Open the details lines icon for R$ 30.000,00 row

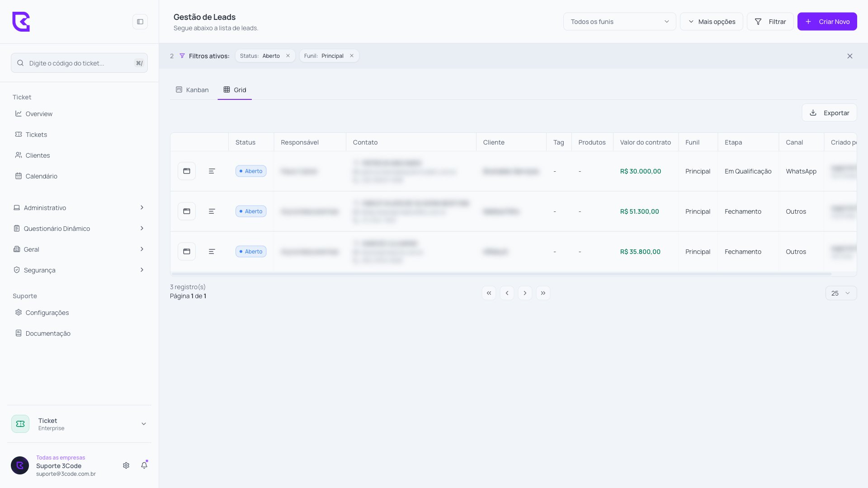(212, 171)
